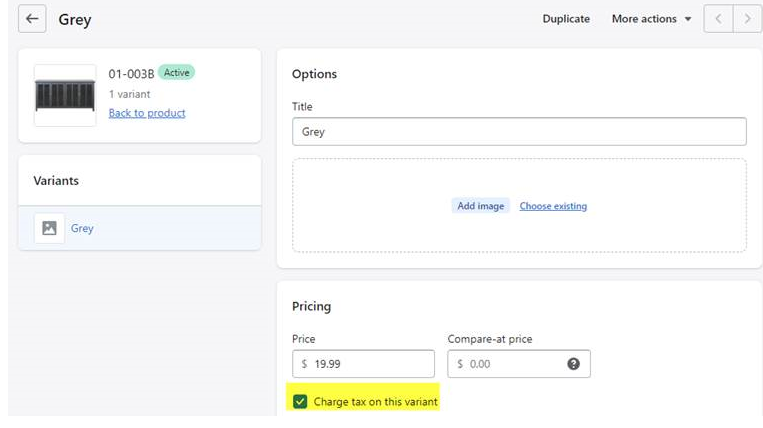763x428 pixels.
Task: Click the Duplicate button
Action: [566, 19]
